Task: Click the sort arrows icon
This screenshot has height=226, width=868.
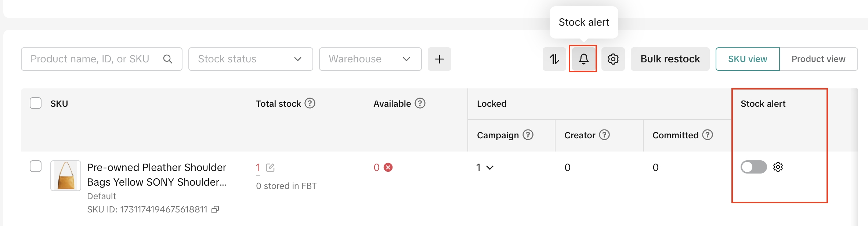Action: click(554, 59)
